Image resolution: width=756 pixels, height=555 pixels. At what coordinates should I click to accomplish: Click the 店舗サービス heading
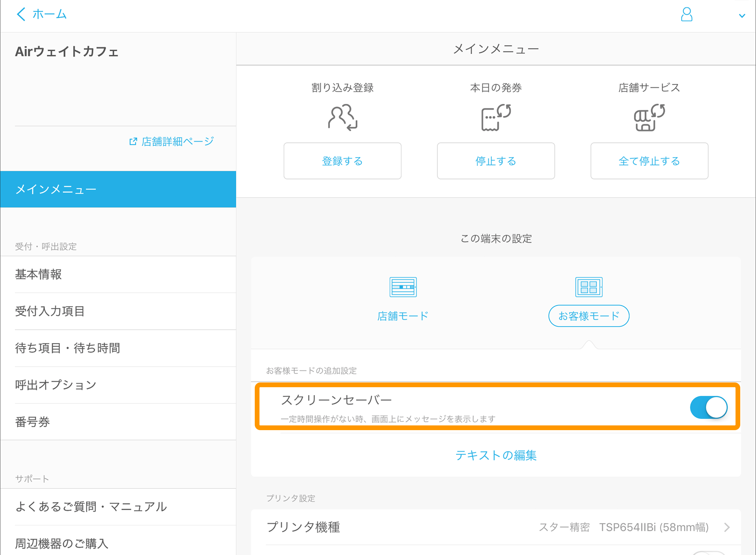649,87
